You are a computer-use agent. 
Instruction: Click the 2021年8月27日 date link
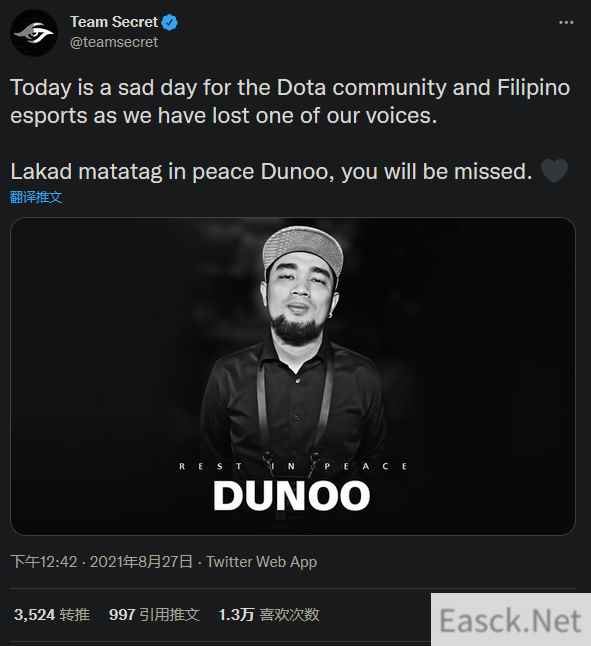[141, 562]
